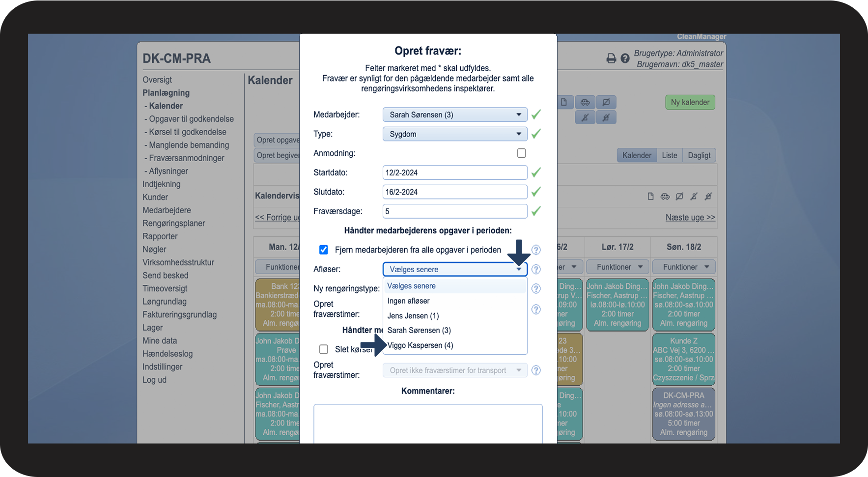This screenshot has width=868, height=477.
Task: Click the printer icon in the header
Action: pos(611,58)
